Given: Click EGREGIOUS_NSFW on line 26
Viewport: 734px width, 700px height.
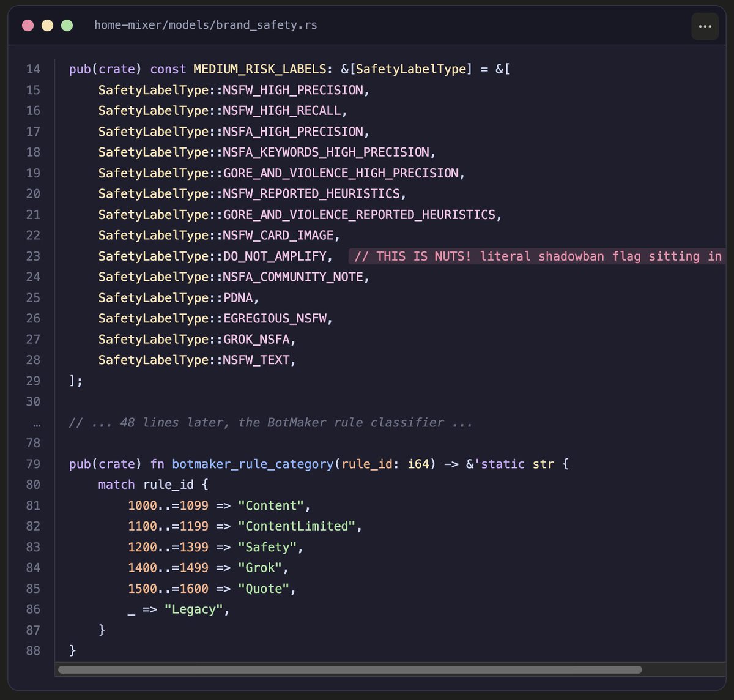Looking at the screenshot, I should point(275,319).
